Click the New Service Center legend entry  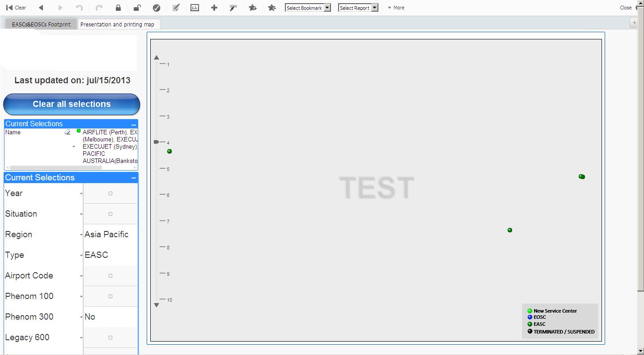(552, 311)
